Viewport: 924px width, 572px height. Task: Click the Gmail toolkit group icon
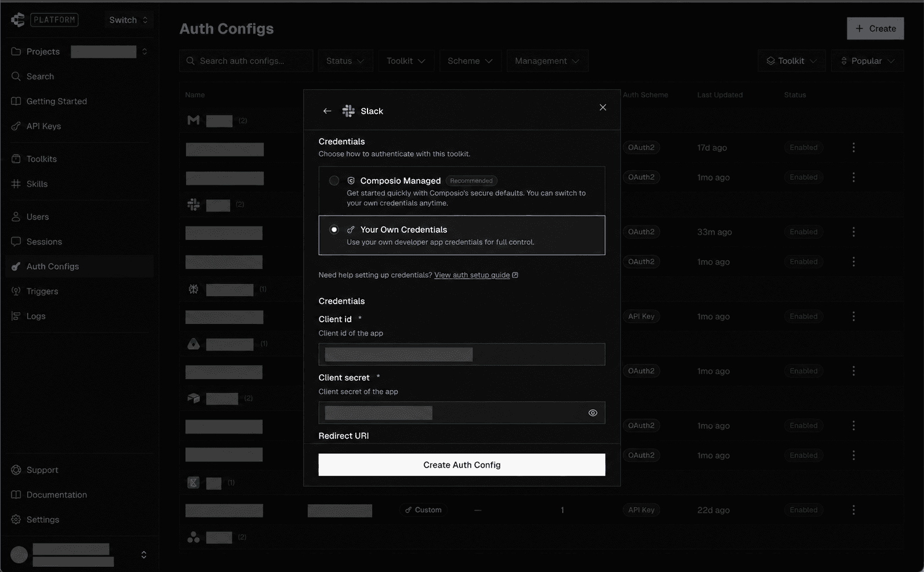pyautogui.click(x=194, y=120)
